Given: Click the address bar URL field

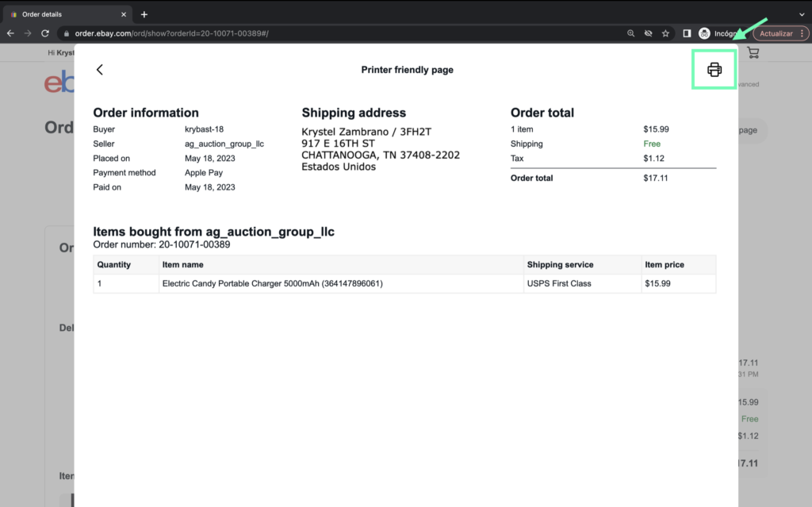Looking at the screenshot, I should 317,33.
